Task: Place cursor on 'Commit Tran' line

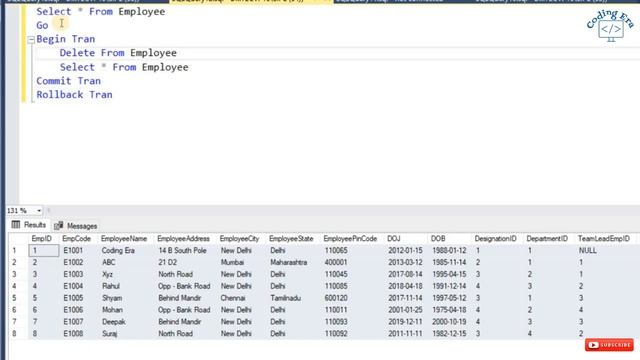Action: [69, 81]
